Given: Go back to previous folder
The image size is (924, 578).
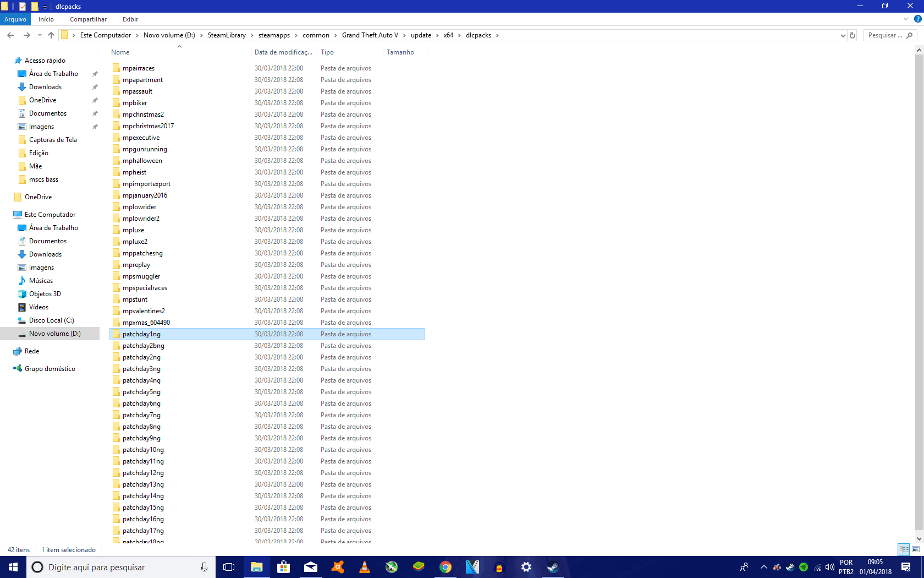Looking at the screenshot, I should tap(10, 35).
